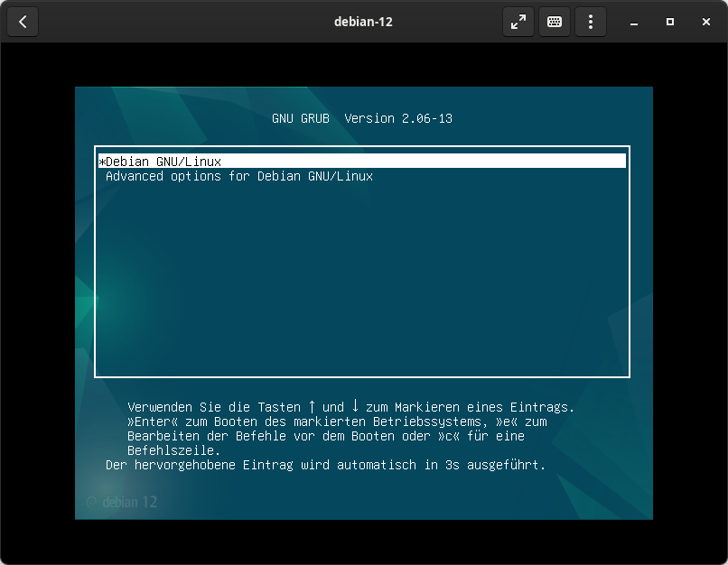The image size is (728, 565).
Task: Select Advanced options for Debian GNU/Linux
Action: point(239,176)
